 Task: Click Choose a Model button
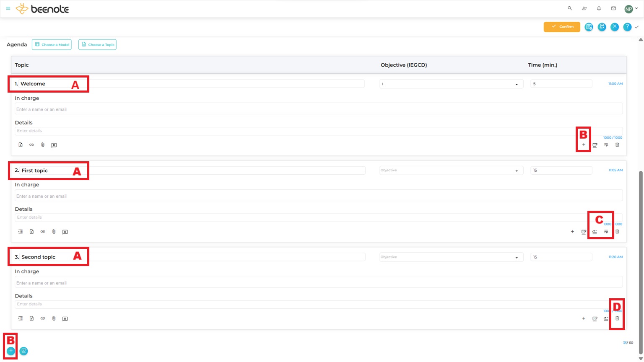(x=52, y=45)
